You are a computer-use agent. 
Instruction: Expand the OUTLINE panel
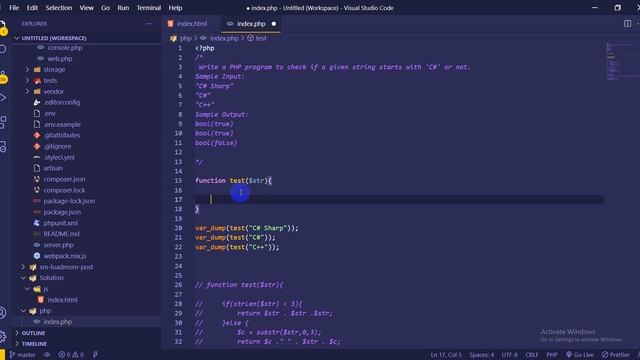point(17,333)
